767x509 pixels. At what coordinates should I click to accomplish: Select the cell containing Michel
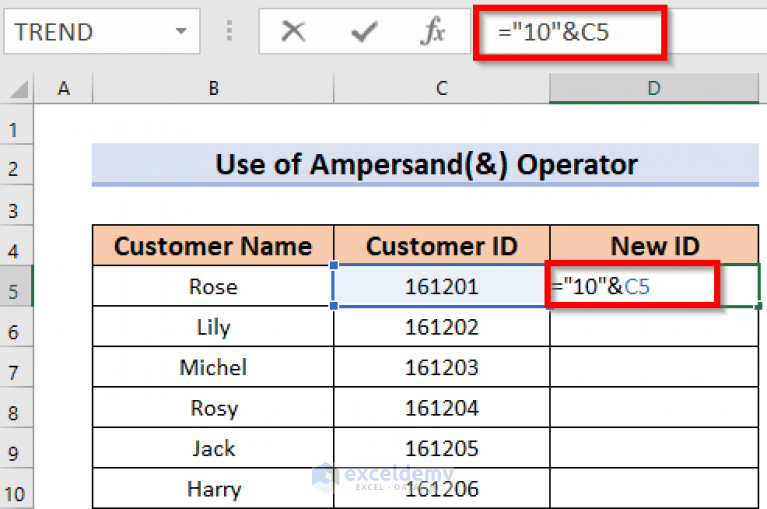pos(213,367)
